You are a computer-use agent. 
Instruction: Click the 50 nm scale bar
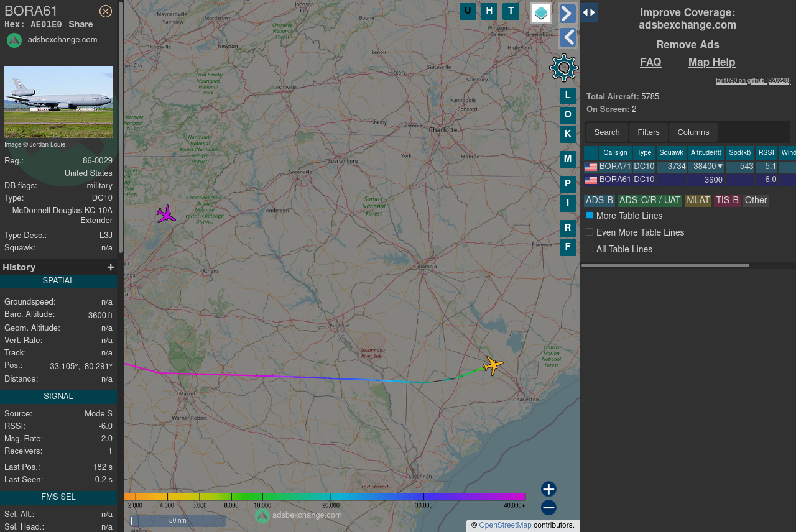point(178,521)
